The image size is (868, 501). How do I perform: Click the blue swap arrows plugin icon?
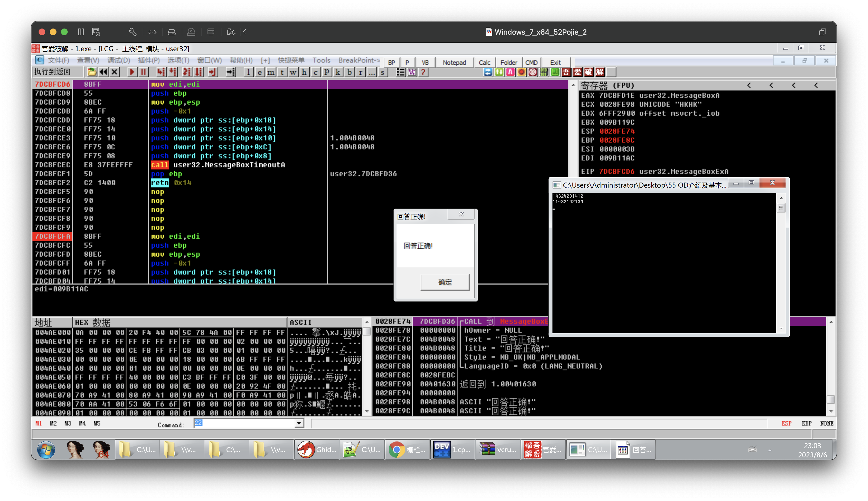[x=488, y=72]
